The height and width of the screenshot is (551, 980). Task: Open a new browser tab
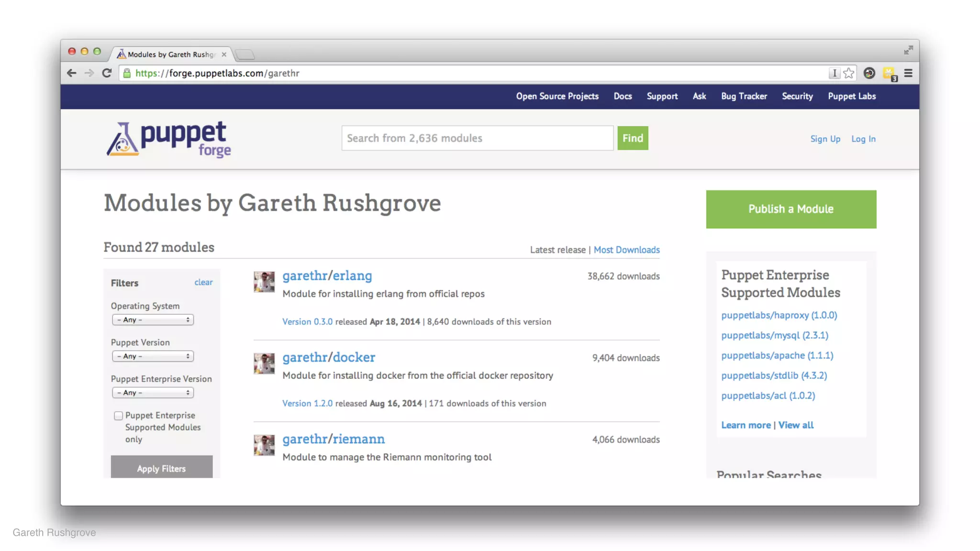[x=245, y=55]
